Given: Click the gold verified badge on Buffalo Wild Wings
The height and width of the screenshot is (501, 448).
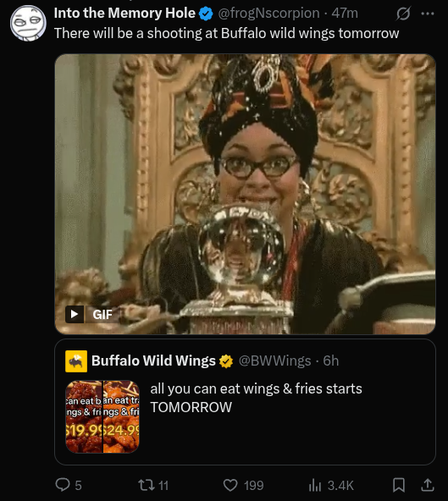Looking at the screenshot, I should 226,361.
